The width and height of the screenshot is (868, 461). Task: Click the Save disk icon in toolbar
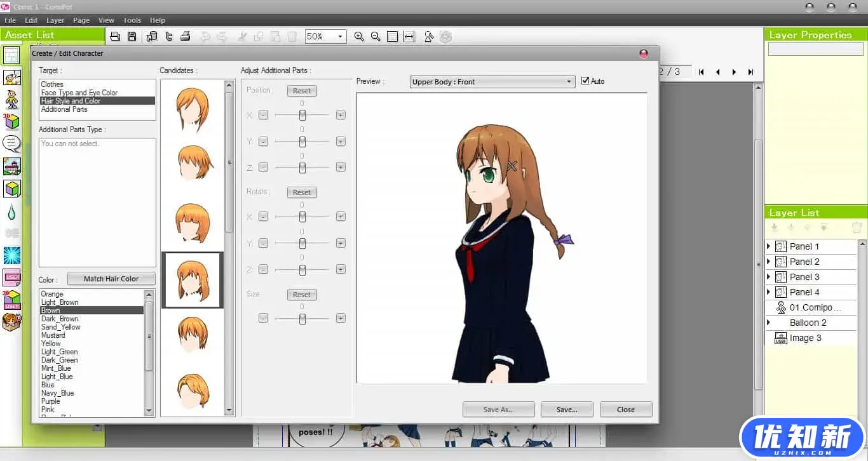(x=132, y=37)
